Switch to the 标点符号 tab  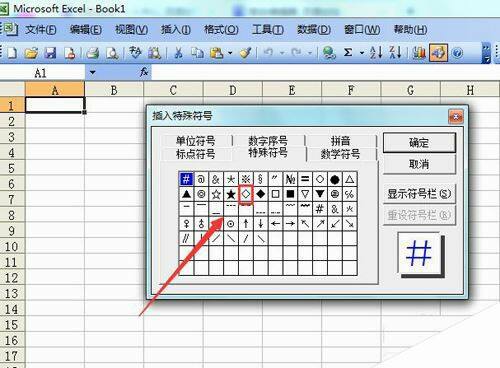coord(196,154)
